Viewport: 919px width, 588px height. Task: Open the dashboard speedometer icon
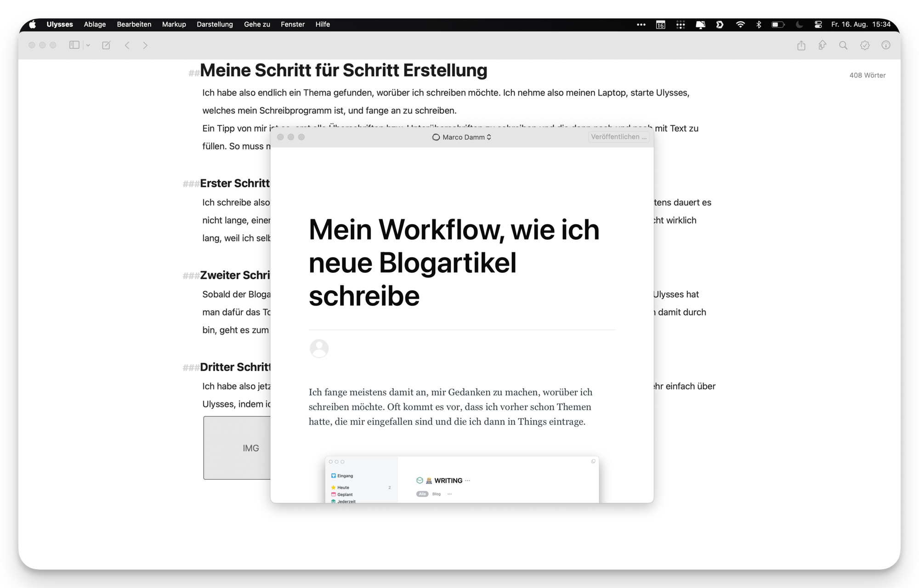tap(886, 45)
